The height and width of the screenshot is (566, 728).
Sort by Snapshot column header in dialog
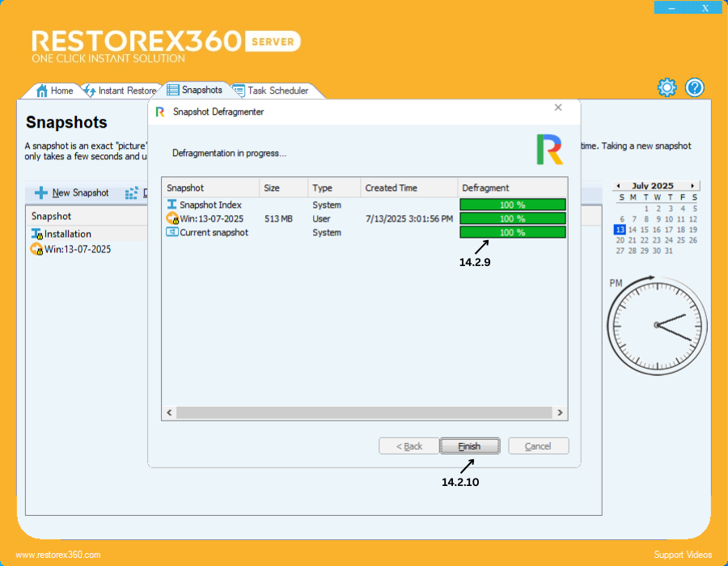pyautogui.click(x=211, y=188)
